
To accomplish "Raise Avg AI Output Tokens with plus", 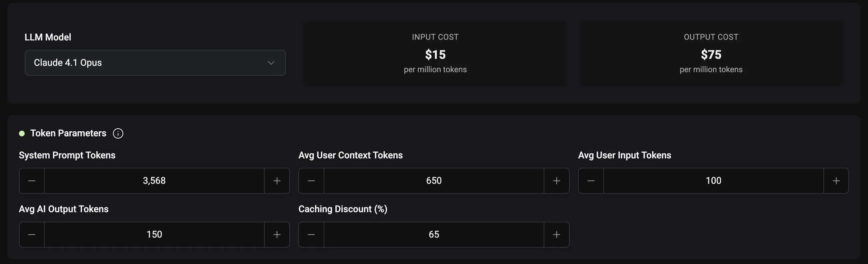I will pos(277,235).
